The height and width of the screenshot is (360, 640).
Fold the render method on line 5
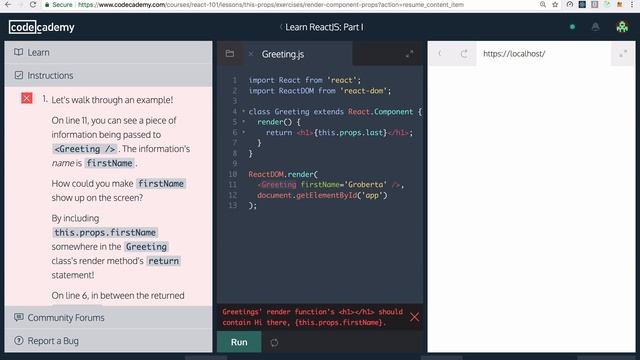click(x=244, y=122)
